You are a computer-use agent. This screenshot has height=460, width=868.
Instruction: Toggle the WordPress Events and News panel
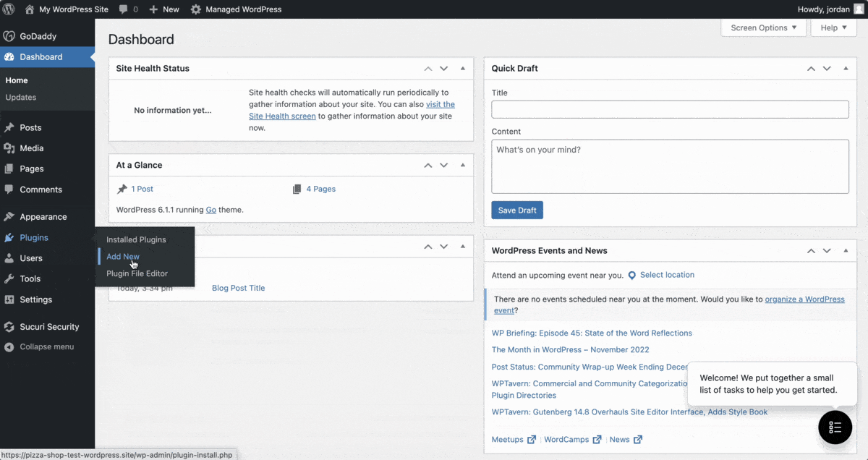tap(846, 251)
